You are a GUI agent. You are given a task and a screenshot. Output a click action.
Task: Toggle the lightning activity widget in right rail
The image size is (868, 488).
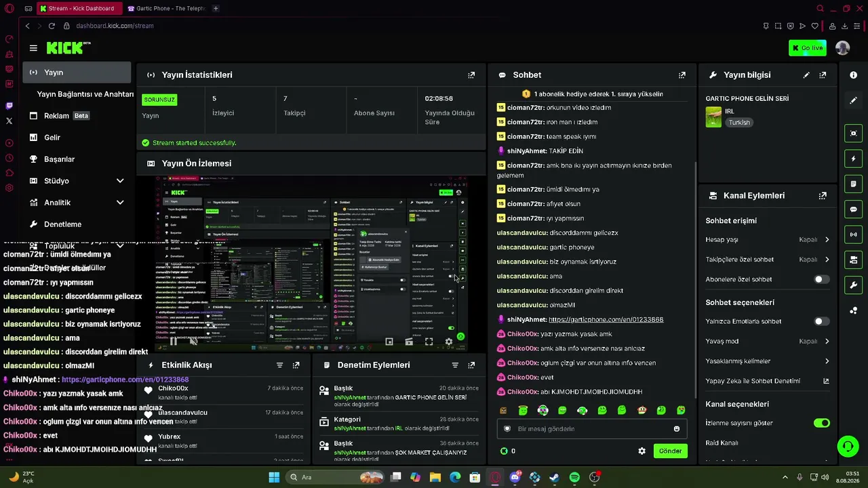tap(854, 159)
